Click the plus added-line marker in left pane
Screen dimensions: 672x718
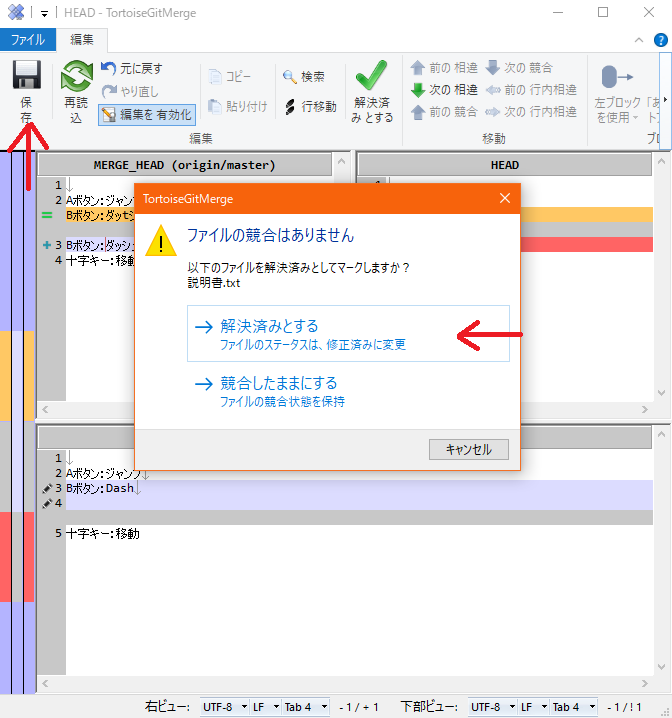46,245
